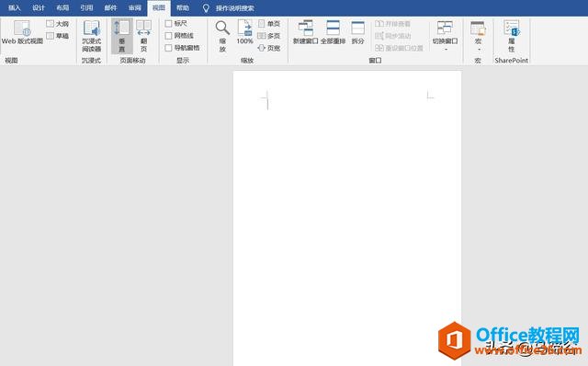This screenshot has width=588, height=366.
Task: Click 同步滚动 synchronous scrolling
Action: (x=392, y=36)
